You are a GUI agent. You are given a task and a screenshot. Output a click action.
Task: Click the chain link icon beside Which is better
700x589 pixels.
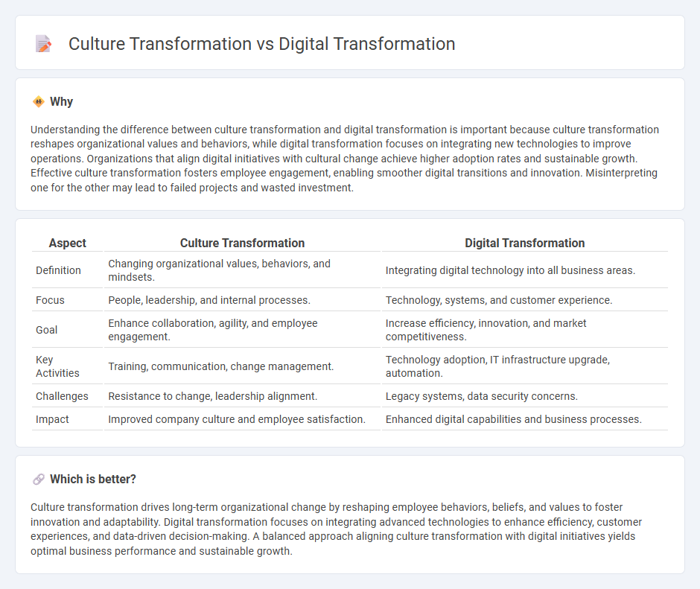39,479
